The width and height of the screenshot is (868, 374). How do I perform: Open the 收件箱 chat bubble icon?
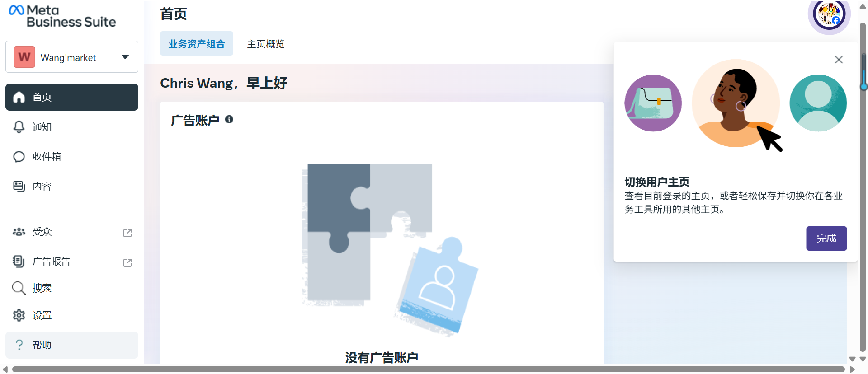(19, 157)
